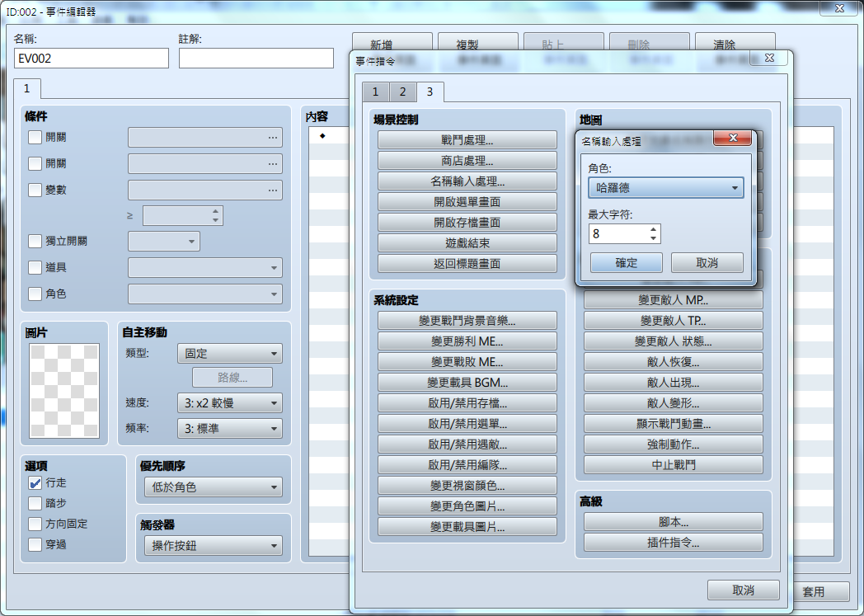This screenshot has height=616, width=864.
Task: Click the 敵人變形 command button
Action: click(674, 403)
